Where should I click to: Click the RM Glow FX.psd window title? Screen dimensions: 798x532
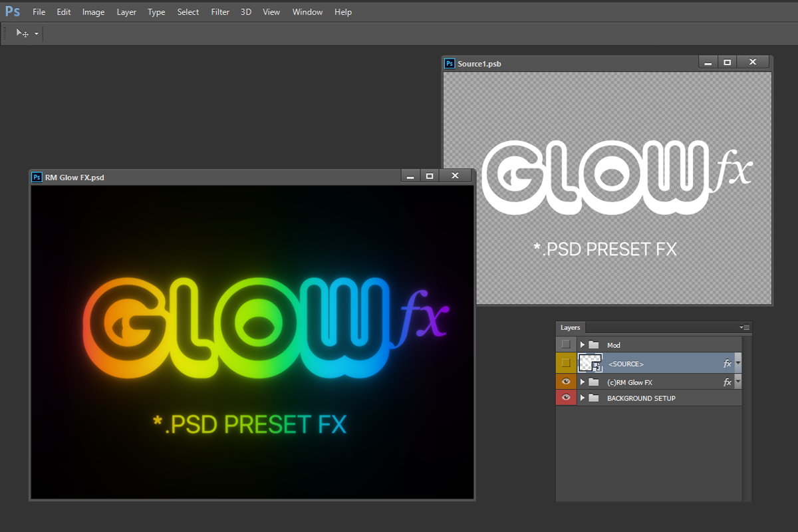click(x=74, y=178)
